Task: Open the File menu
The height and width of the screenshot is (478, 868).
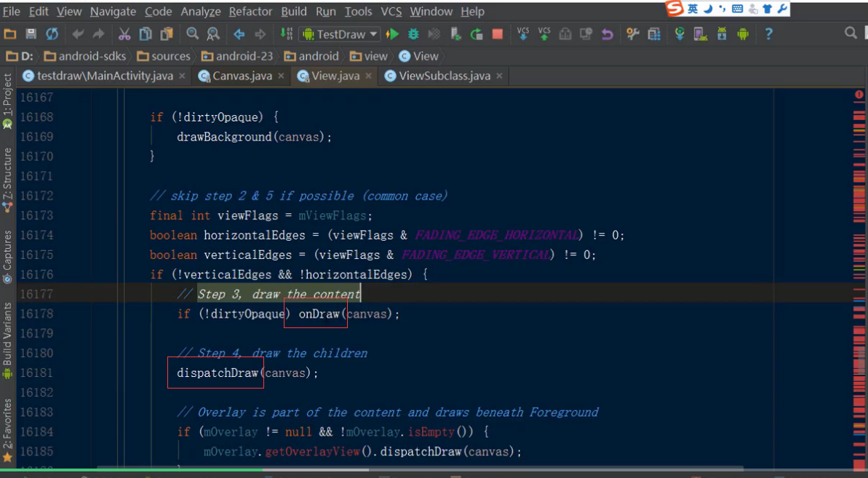Action: [x=11, y=11]
